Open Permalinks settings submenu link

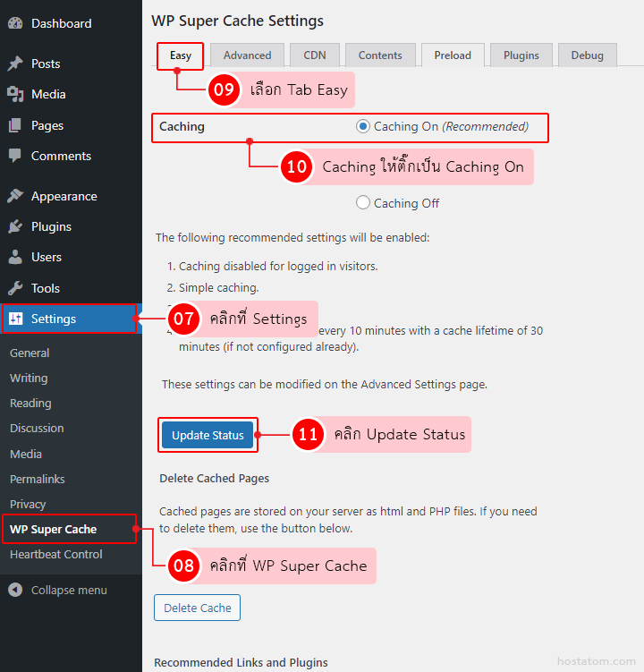37,479
